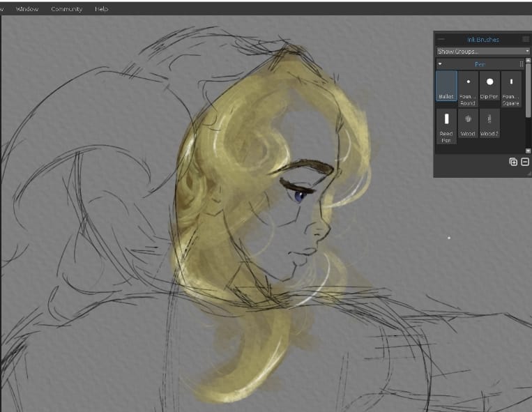Viewport: 532px width, 412px height.
Task: Choose the Wood 2 brush
Action: click(489, 123)
